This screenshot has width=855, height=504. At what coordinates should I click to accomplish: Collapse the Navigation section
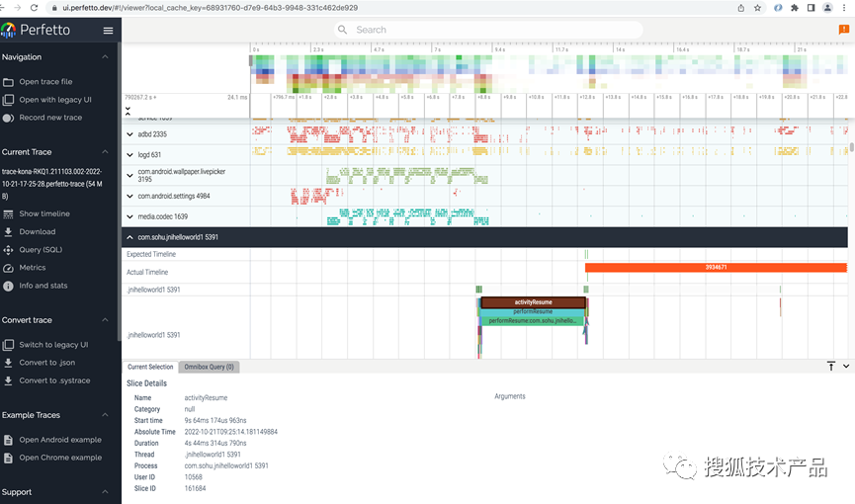click(105, 56)
